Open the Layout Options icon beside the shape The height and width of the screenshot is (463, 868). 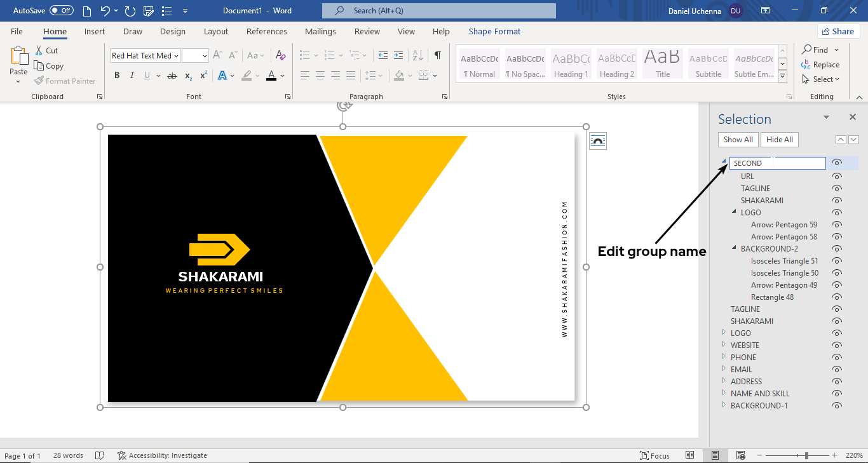(x=597, y=141)
